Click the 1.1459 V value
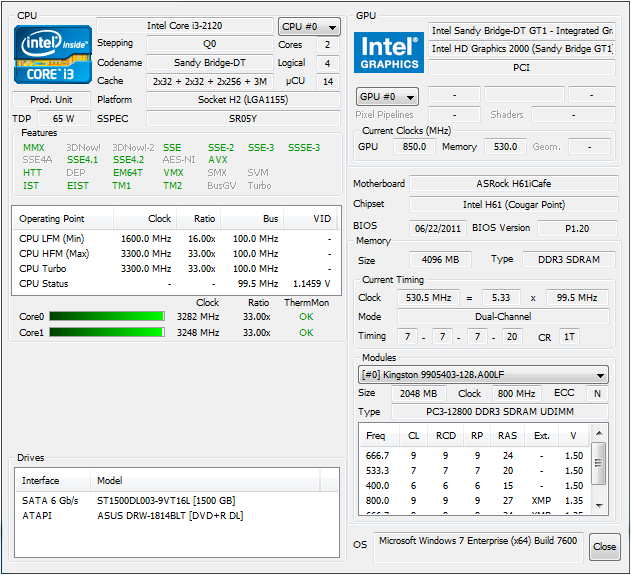This screenshot has height=575, width=631. (x=311, y=284)
